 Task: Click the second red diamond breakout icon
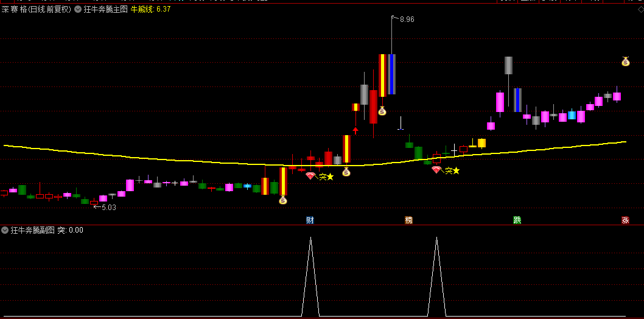tap(436, 169)
